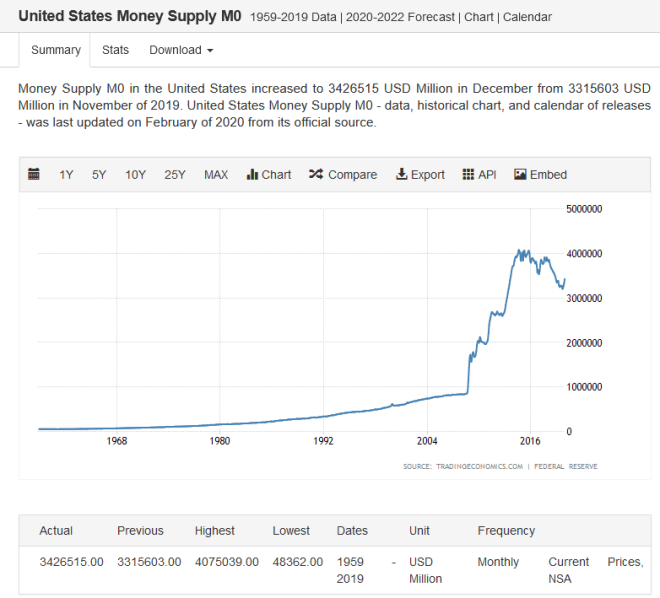This screenshot has width=660, height=598.
Task: Show MAX historical range
Action: pyautogui.click(x=216, y=175)
